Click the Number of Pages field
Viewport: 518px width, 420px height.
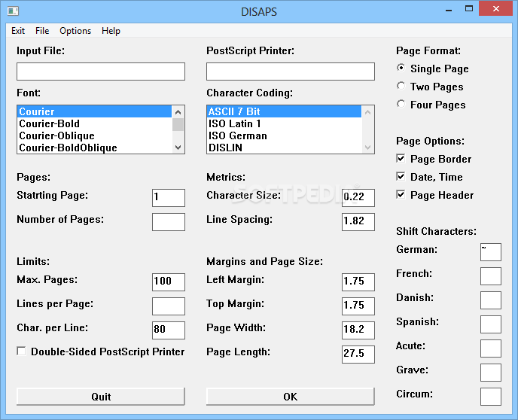169,222
